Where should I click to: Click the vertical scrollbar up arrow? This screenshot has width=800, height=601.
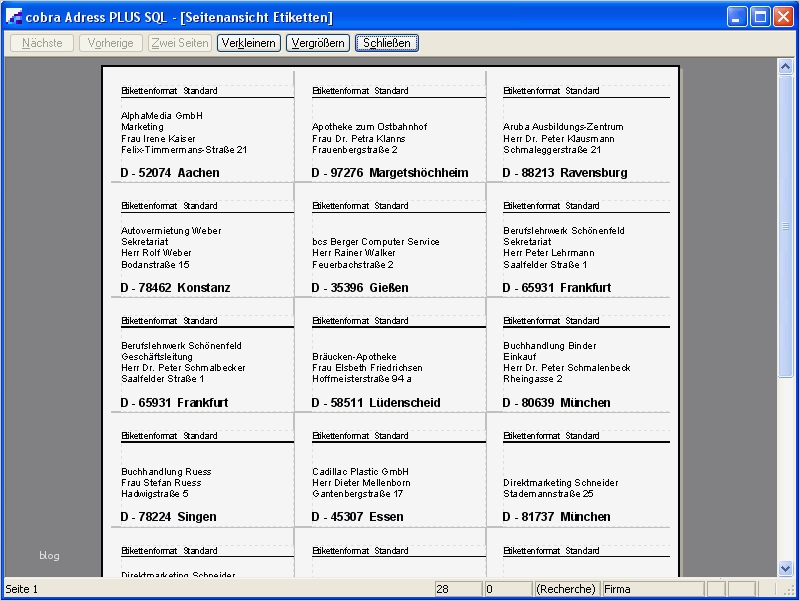pos(785,66)
